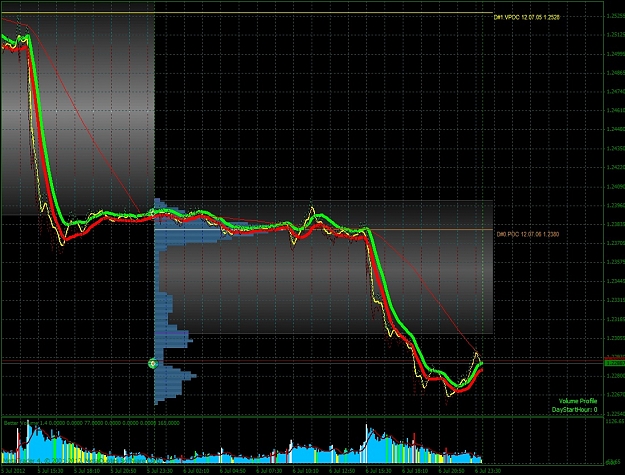The height and width of the screenshot is (475, 625).
Task: Click the Volume Profile text label
Action: [578, 401]
